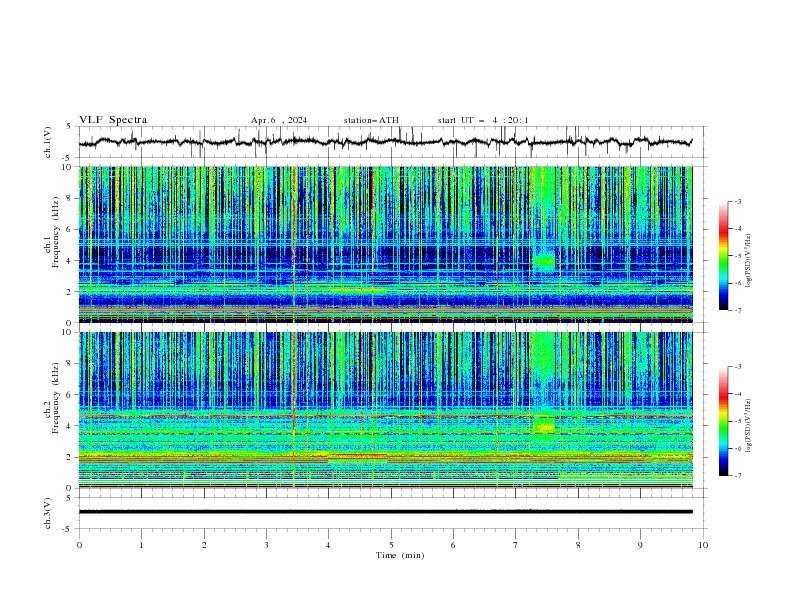The image size is (792, 612).
Task: Click the green burst in ch.1 spectrogram near 4 kHz
Action: [x=543, y=260]
